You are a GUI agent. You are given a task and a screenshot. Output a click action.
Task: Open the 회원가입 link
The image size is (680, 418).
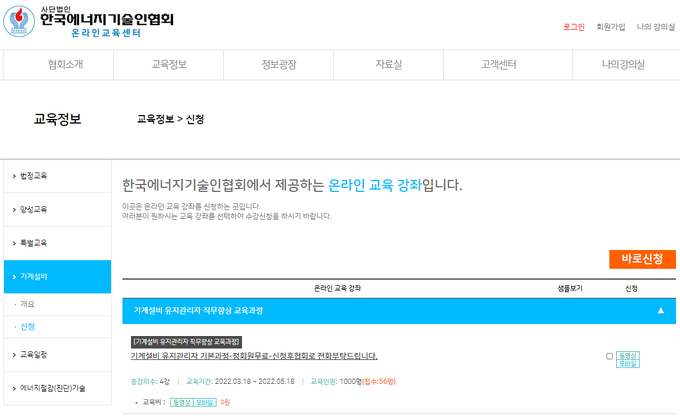coord(610,27)
